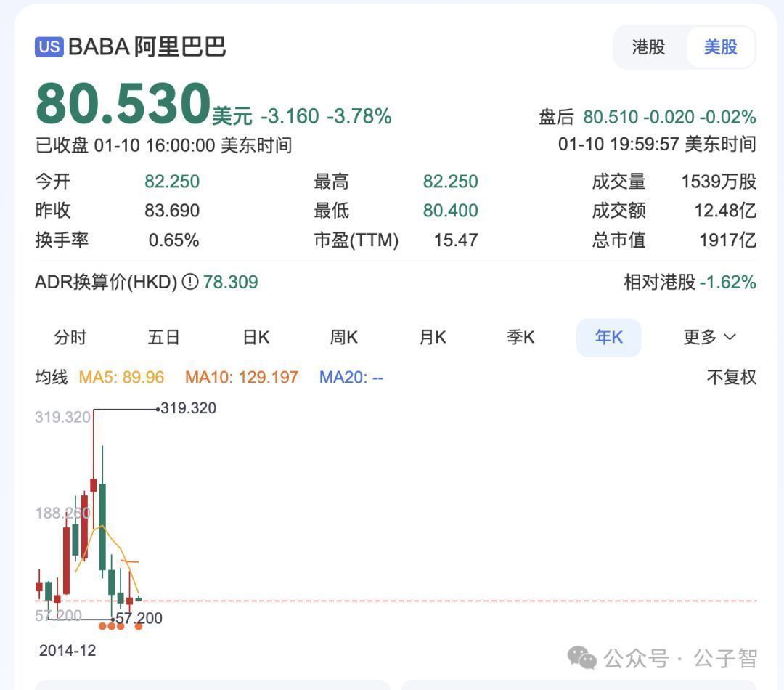This screenshot has width=784, height=690.
Task: Click the MA10: 129.197 indicator label
Action: [242, 377]
